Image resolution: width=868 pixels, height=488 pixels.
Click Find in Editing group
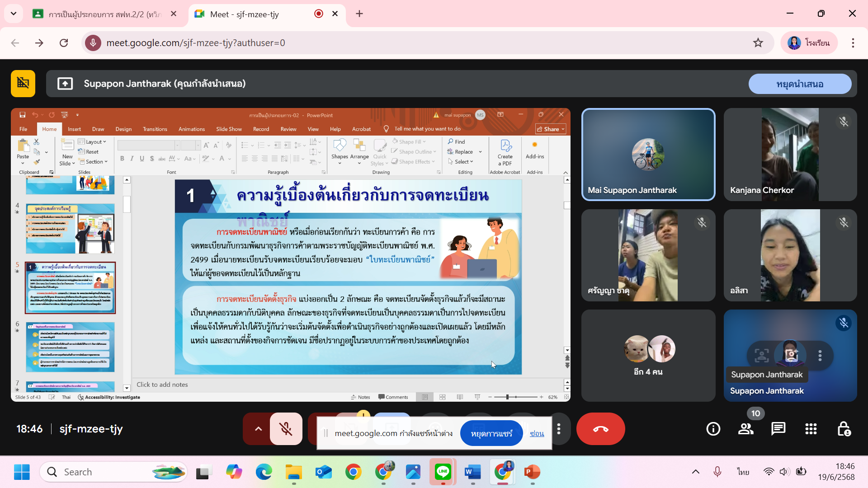456,142
